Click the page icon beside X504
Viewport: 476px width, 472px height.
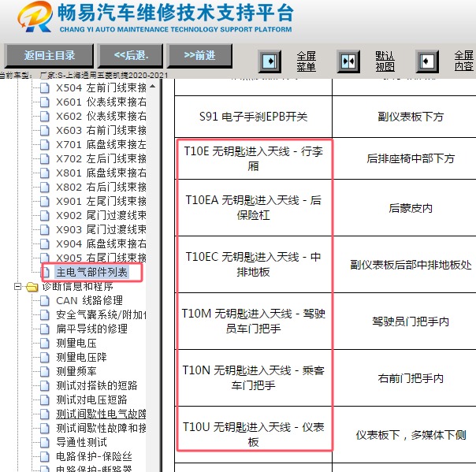click(x=45, y=88)
